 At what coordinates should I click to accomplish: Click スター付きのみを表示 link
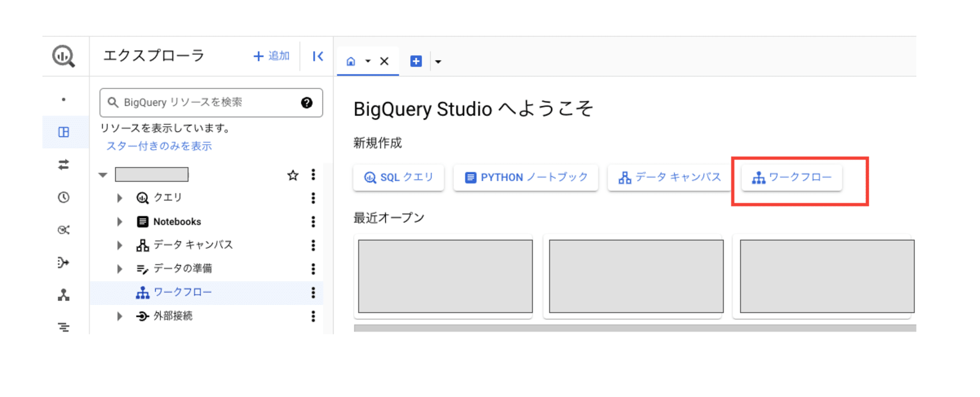tap(159, 146)
